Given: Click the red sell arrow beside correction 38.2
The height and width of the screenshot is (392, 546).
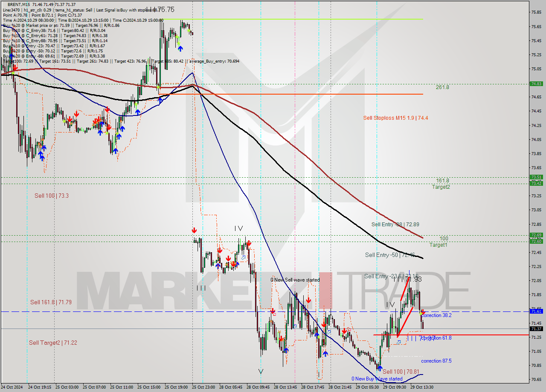Looking at the screenshot, I should point(423,312).
